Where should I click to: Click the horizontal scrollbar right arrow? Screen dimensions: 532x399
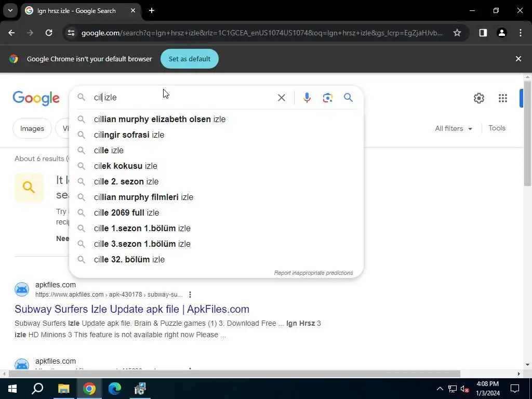tap(518, 374)
